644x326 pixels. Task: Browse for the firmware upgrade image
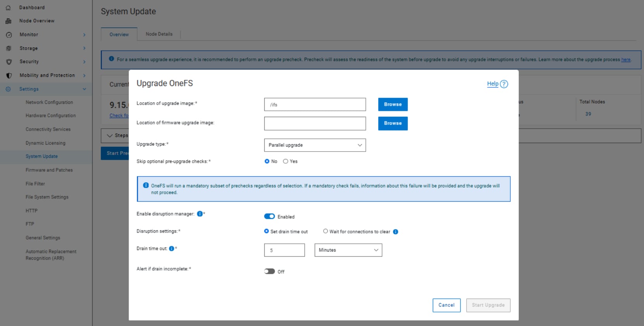(393, 123)
